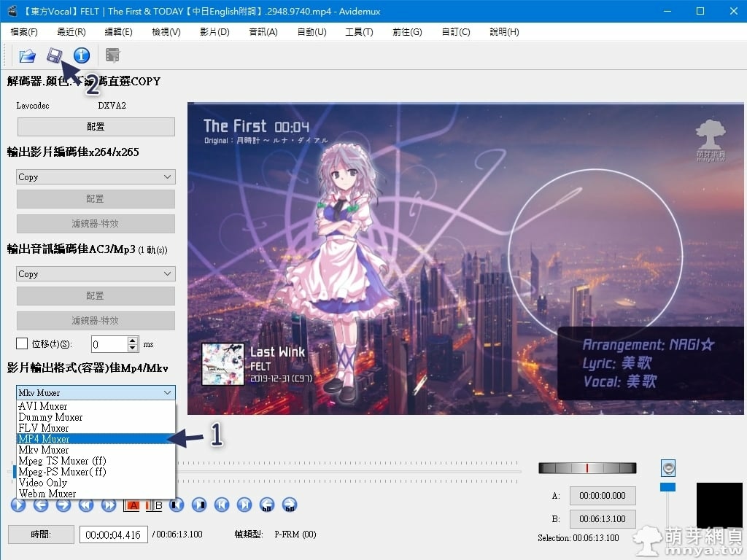The image size is (747, 560).
Task: Open the 自動(U) menu
Action: pos(312,32)
